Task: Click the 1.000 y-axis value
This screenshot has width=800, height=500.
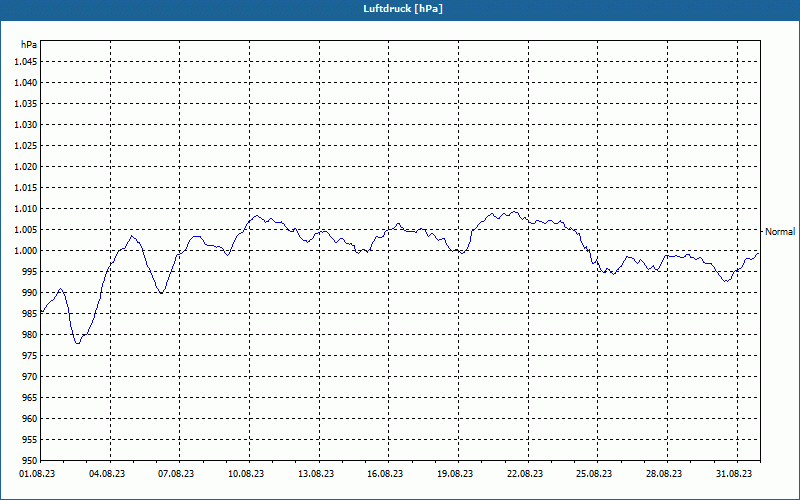Action: coord(26,251)
